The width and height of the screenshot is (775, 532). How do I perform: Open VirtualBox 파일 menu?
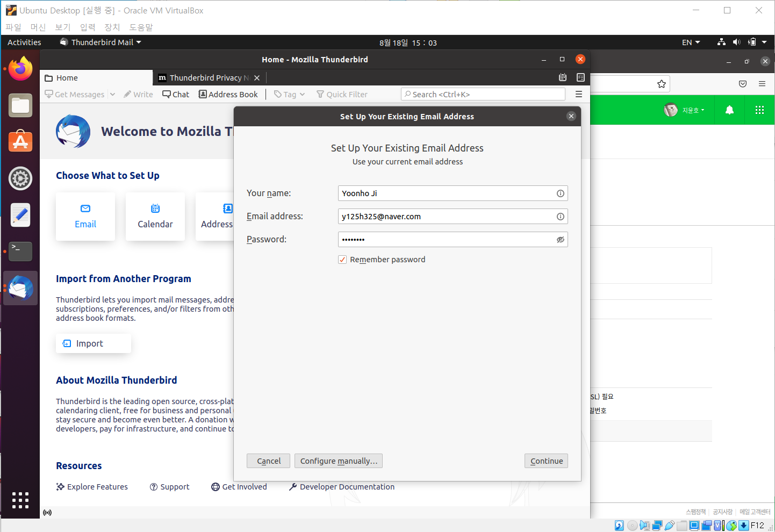[x=13, y=27]
